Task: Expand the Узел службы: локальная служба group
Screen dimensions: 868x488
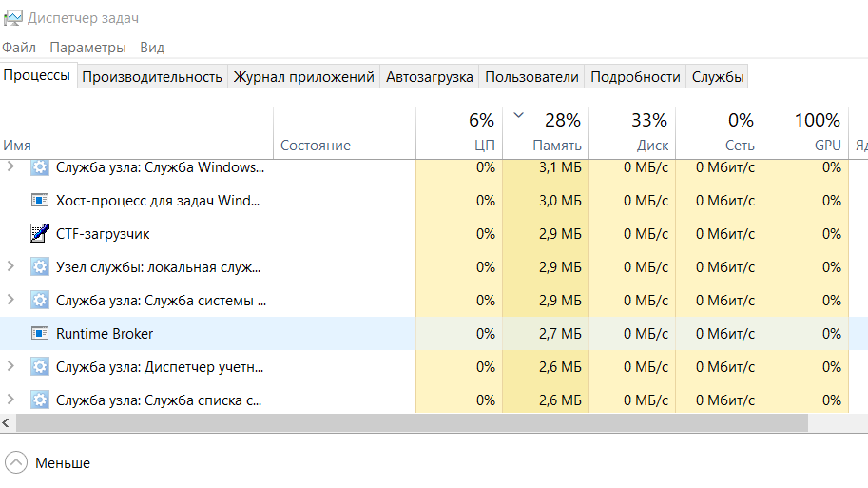Action: pos(11,267)
